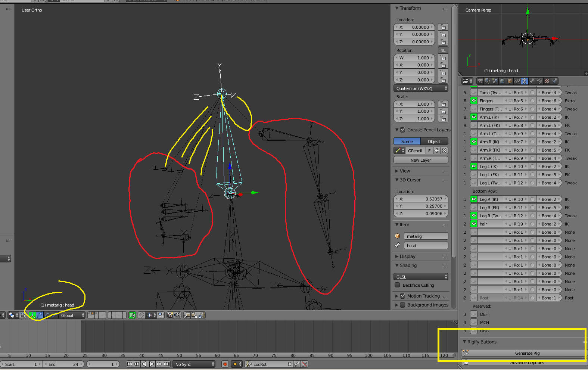Click the translate manipulator arrow icon
Screen dimensions: 588x370
[40, 315]
